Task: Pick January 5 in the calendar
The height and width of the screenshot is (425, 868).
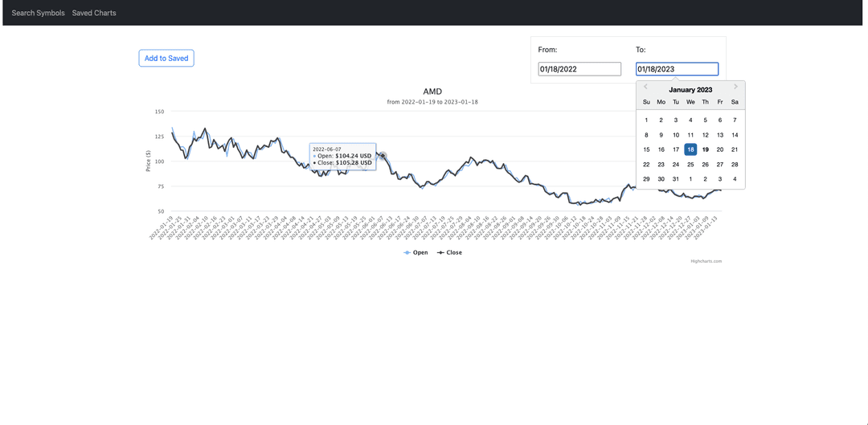Action: pos(706,120)
